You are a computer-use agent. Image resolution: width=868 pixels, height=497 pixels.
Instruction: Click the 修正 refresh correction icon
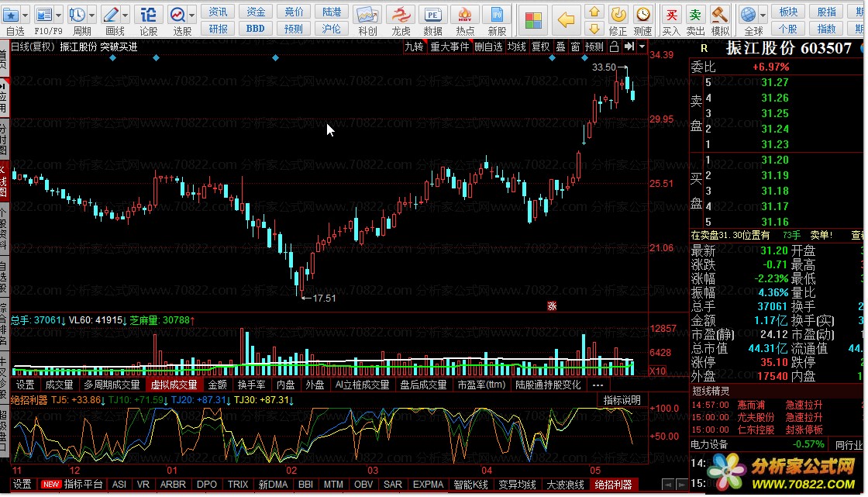pyautogui.click(x=618, y=15)
